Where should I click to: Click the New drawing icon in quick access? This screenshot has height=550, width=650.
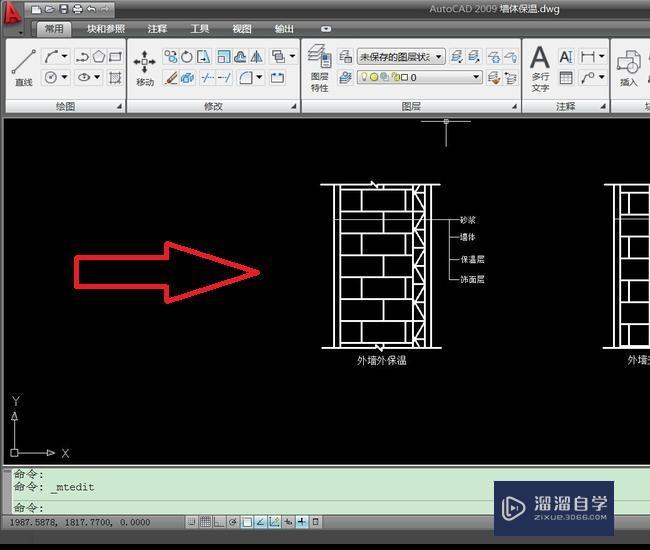36,9
